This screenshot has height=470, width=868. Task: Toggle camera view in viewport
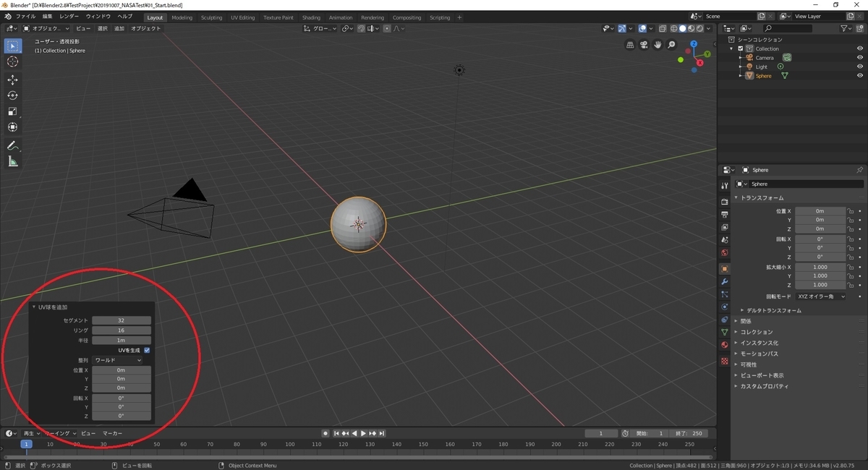click(x=644, y=45)
